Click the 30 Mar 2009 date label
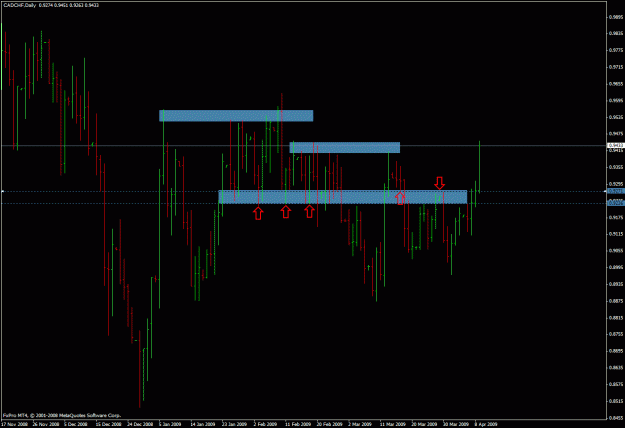 [x=456, y=424]
